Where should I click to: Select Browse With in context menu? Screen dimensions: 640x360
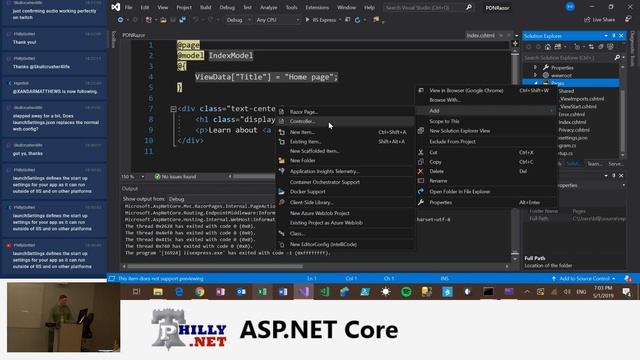[486, 100]
